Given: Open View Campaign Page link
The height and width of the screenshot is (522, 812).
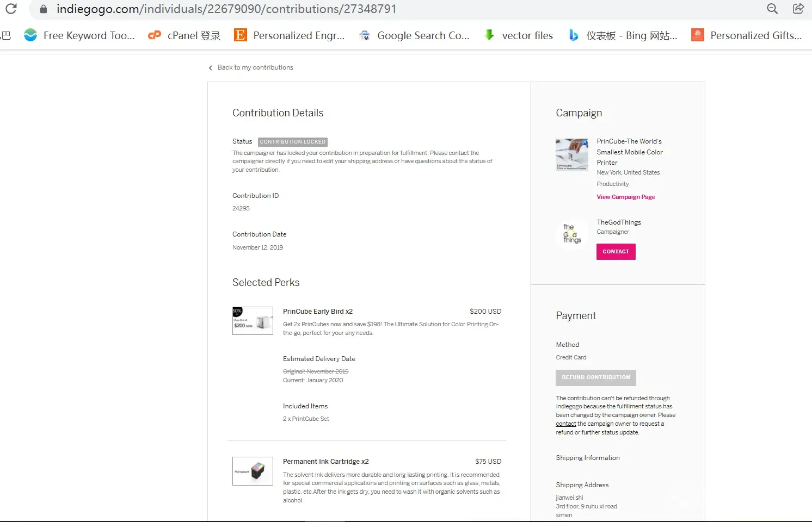Looking at the screenshot, I should click(x=625, y=197).
